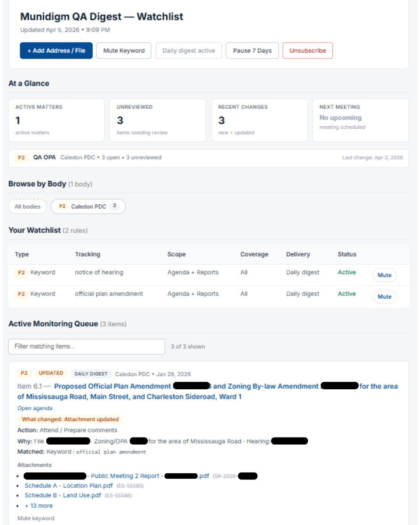Click the P2 priority badge on QA OPA
The height and width of the screenshot is (525, 420).
click(22, 157)
